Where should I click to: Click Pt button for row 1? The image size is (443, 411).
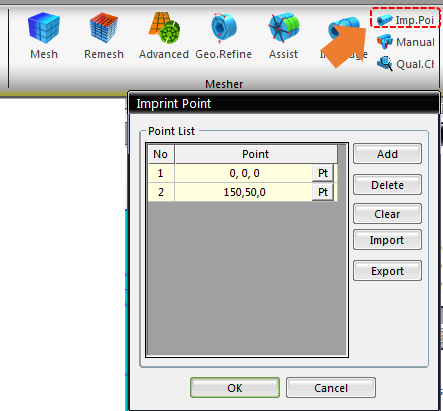[x=323, y=173]
